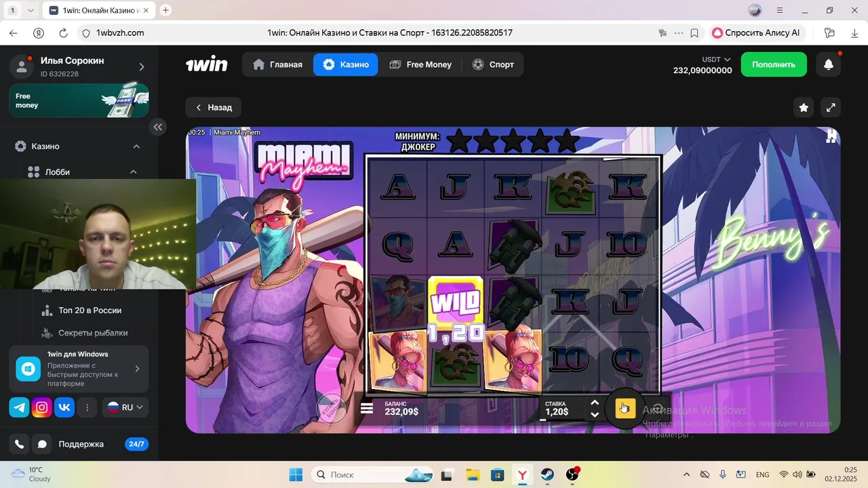The height and width of the screenshot is (488, 868).
Task: Open File Explorer from taskbar
Action: (473, 474)
